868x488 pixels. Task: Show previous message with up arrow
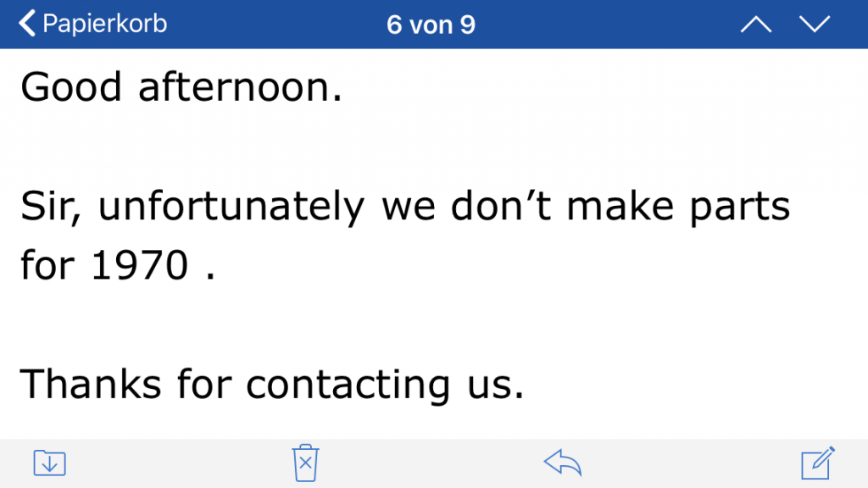[755, 25]
